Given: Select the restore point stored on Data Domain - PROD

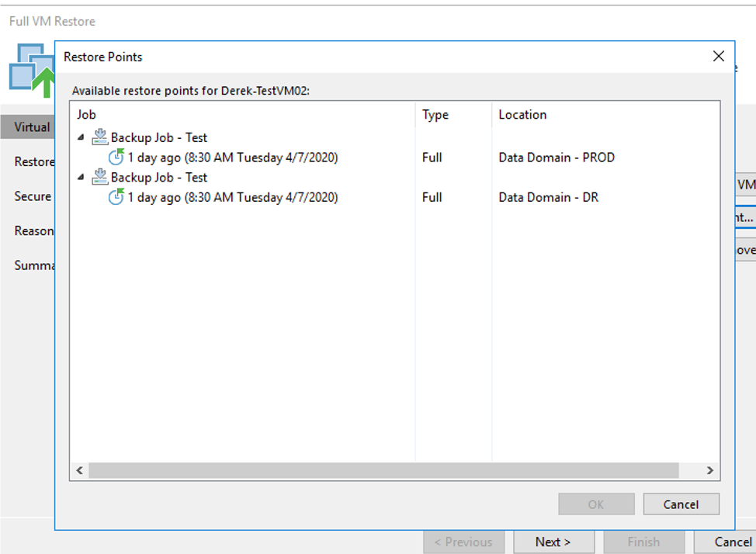Looking at the screenshot, I should pos(233,158).
